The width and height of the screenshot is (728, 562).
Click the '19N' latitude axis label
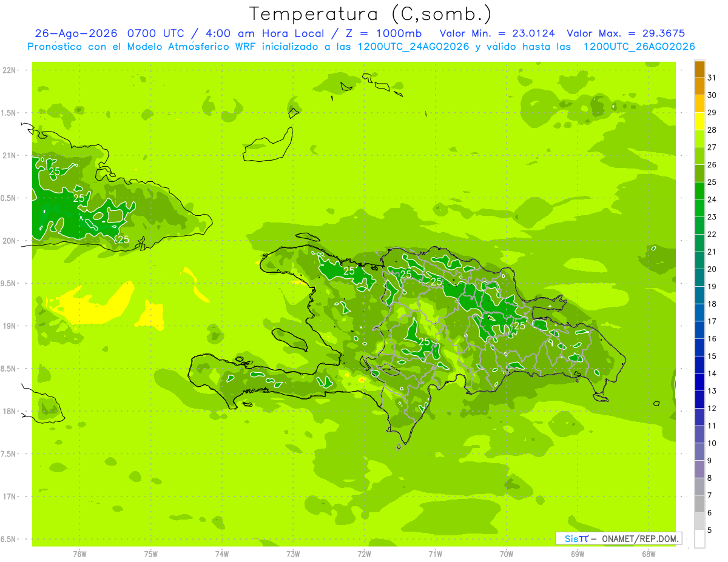[x=9, y=326]
